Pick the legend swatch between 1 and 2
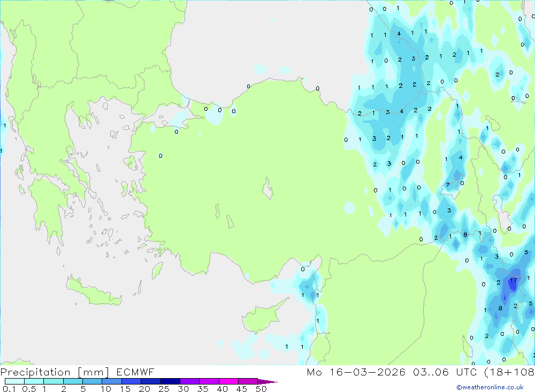 53,381
